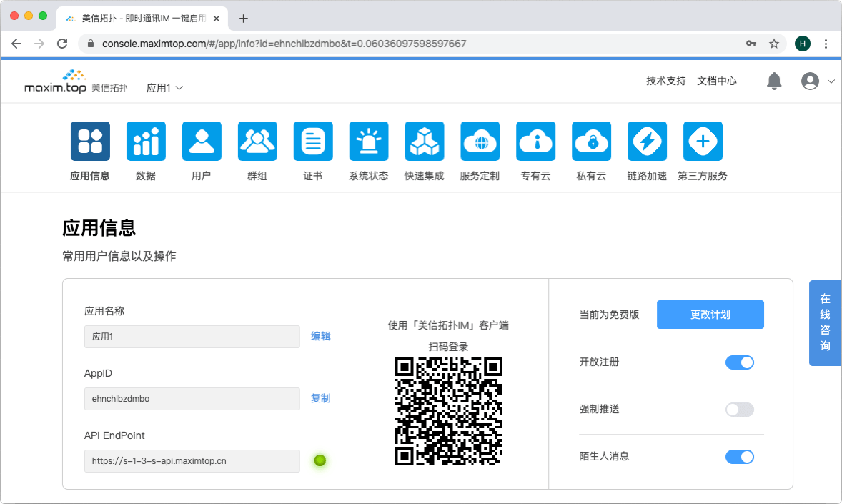Go to 文档中心 in the header

(717, 81)
